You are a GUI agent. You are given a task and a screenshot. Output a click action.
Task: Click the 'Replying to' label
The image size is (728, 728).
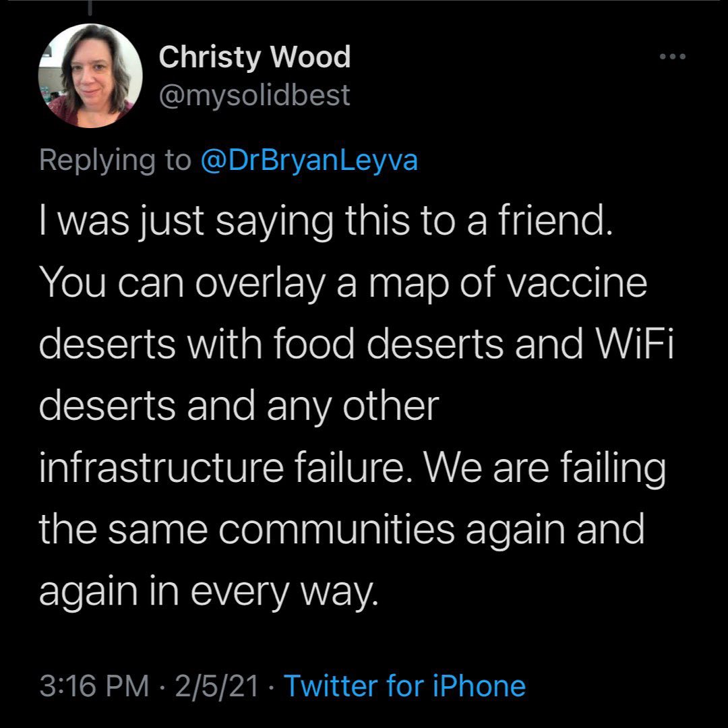point(115,160)
